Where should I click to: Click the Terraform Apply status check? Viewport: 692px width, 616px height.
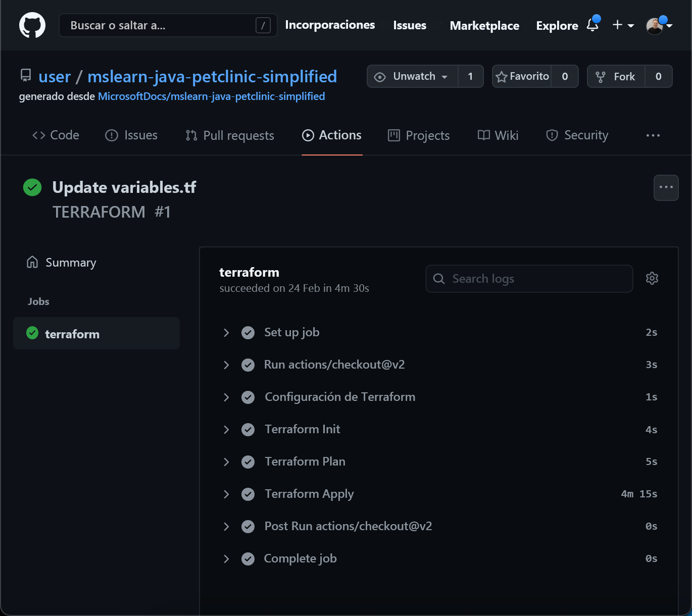pyautogui.click(x=248, y=494)
